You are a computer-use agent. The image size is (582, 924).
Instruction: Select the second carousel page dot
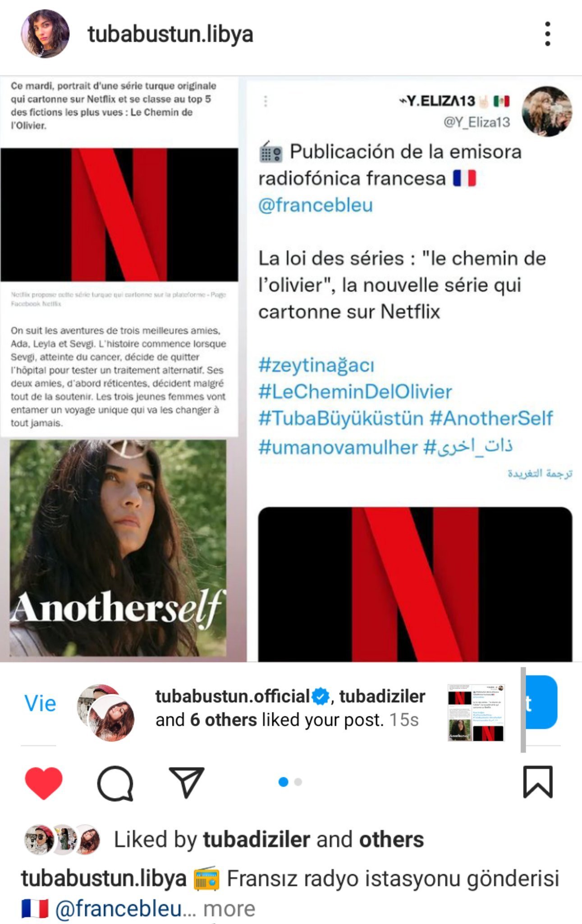[298, 782]
